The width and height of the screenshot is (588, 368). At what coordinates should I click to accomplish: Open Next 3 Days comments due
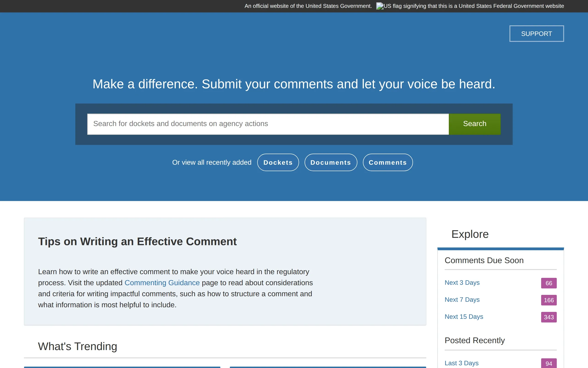coord(462,283)
